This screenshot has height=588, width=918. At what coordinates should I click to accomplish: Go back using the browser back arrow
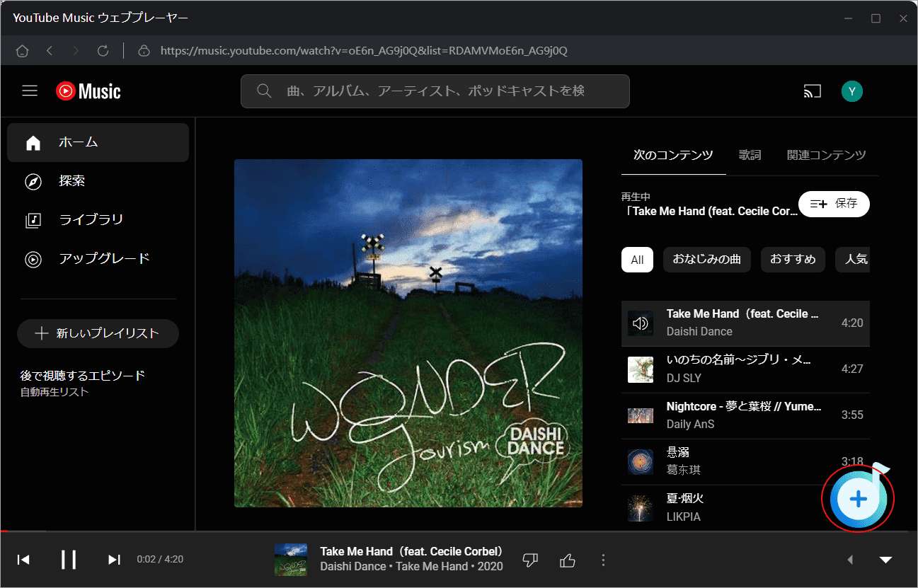(x=50, y=51)
